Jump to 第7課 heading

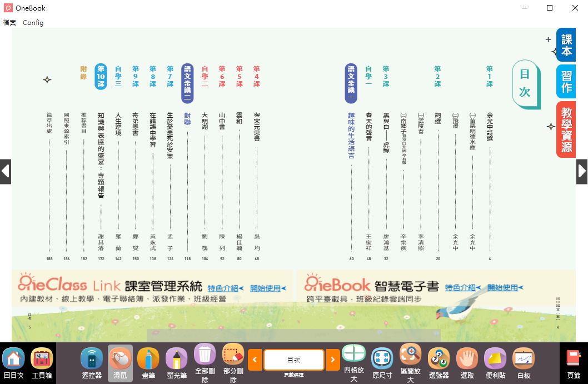pyautogui.click(x=170, y=76)
